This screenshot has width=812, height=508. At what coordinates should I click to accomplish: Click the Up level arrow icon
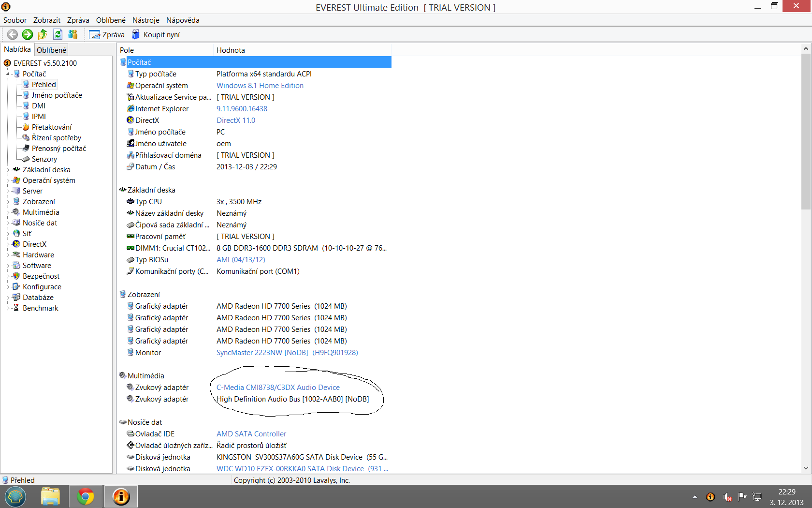click(43, 34)
